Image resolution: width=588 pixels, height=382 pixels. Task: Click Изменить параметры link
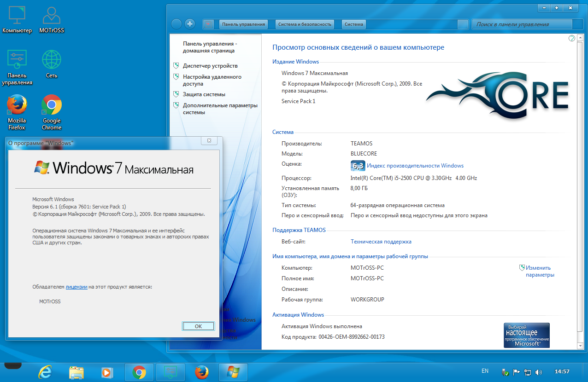pyautogui.click(x=540, y=271)
